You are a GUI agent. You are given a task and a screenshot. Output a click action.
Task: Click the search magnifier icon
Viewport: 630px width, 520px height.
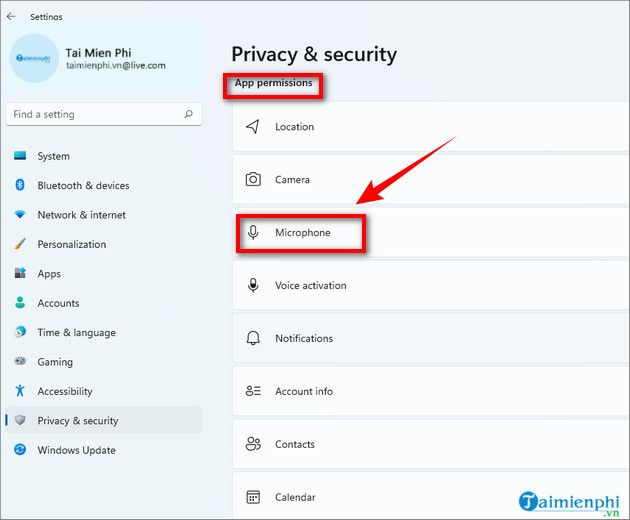(188, 114)
